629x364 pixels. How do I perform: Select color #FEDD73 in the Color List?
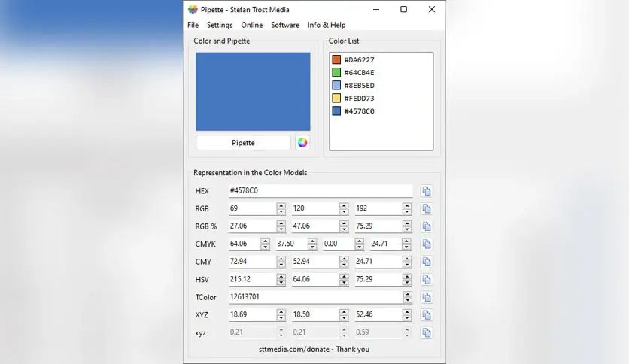[354, 99]
